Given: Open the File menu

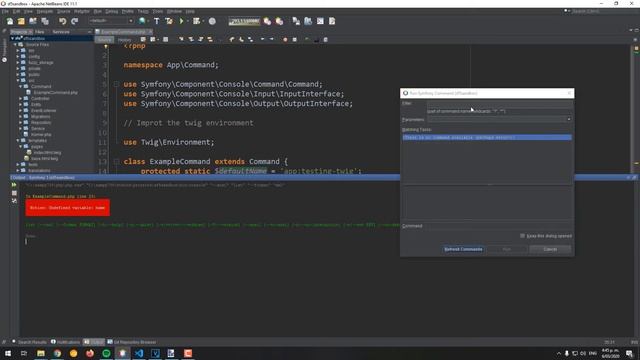Looking at the screenshot, I should (5, 11).
